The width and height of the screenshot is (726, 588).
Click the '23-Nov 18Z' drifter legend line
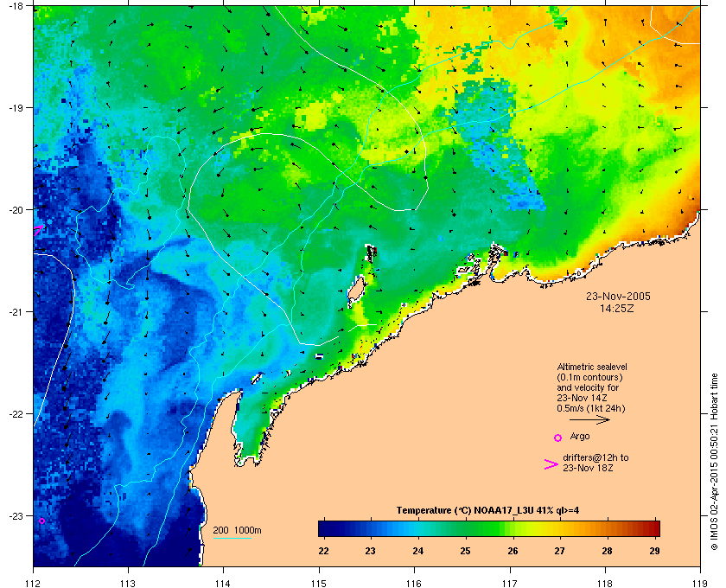tap(588, 468)
